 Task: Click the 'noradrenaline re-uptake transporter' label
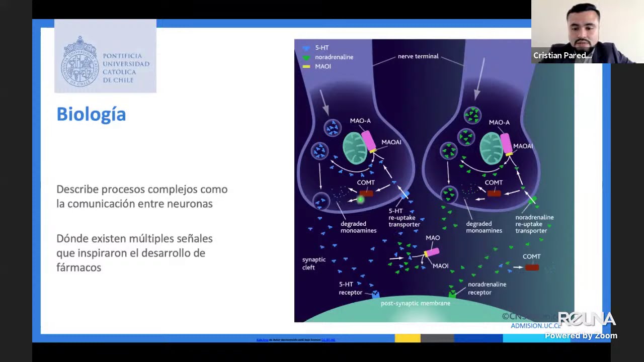coord(534,224)
